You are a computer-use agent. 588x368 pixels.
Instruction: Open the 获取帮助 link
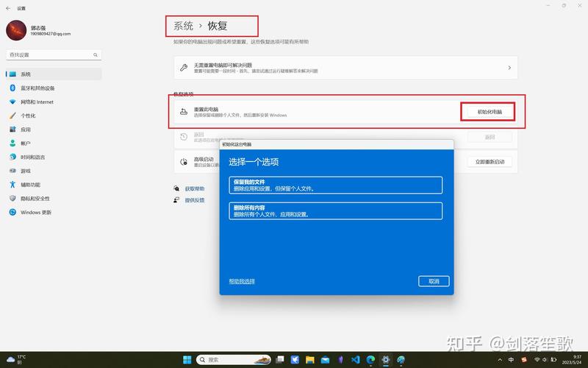pos(195,188)
